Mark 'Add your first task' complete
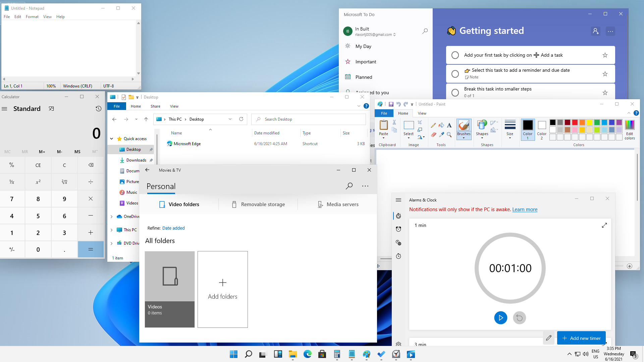644x362 pixels. [455, 55]
